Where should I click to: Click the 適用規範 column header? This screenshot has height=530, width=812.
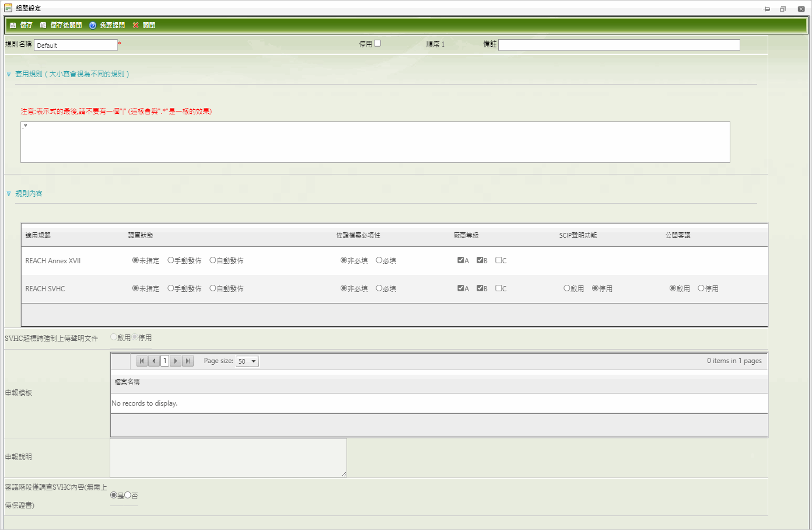(x=38, y=235)
